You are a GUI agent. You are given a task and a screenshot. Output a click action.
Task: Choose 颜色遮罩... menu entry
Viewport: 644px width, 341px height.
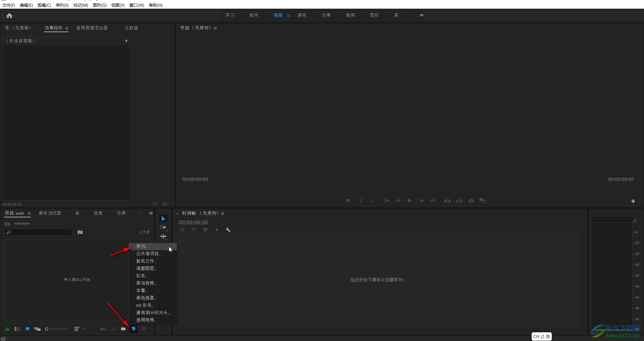(x=153, y=298)
